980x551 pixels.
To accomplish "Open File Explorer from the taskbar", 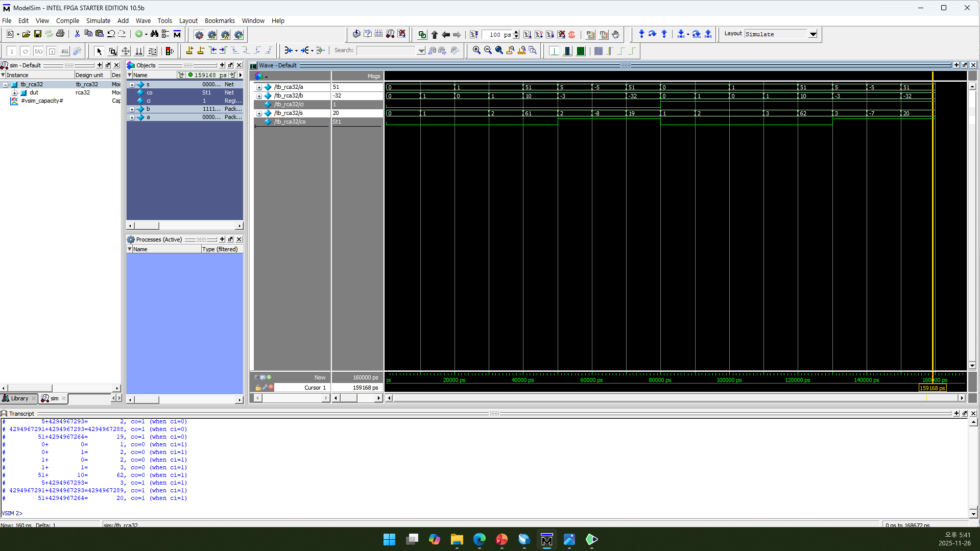I will tap(456, 540).
